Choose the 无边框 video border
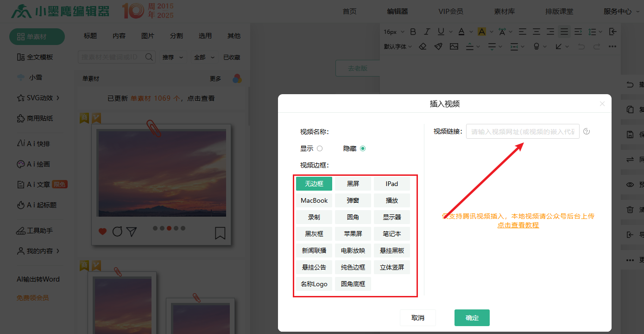The image size is (644, 334). coord(314,184)
